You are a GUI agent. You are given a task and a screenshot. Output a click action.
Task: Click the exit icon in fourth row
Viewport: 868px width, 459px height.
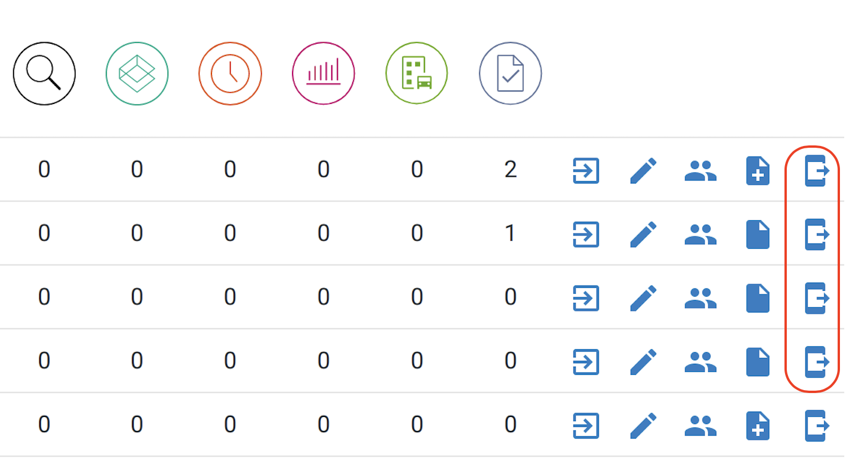[817, 361]
